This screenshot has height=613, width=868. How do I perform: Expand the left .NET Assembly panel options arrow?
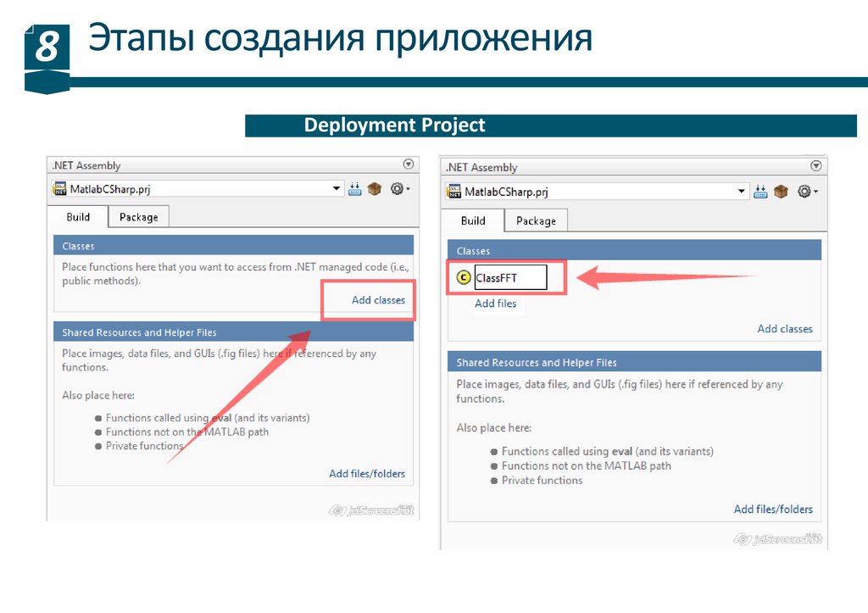[408, 164]
